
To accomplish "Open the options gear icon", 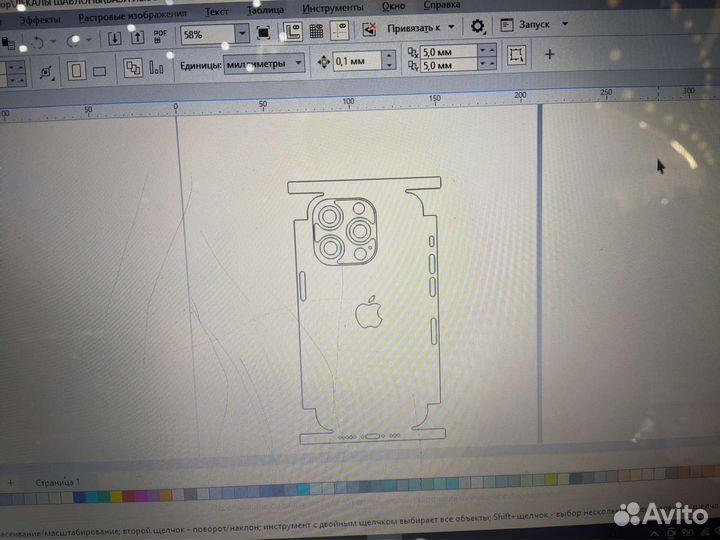I will (478, 27).
